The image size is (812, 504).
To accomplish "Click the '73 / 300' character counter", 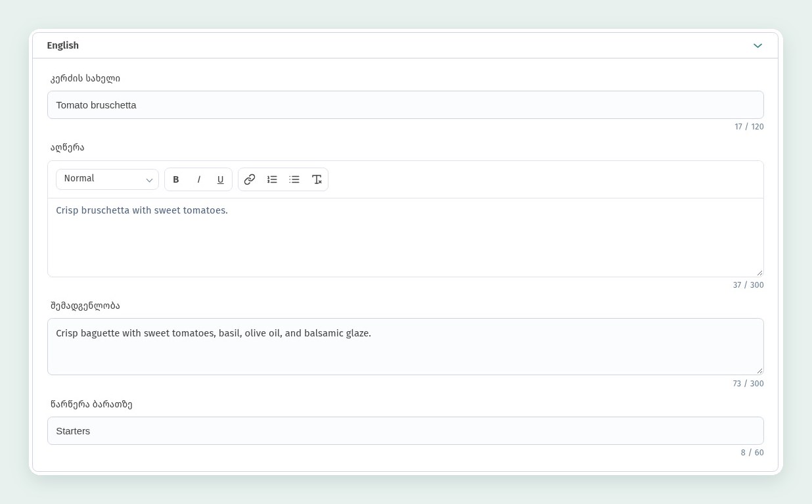I will tap(748, 384).
